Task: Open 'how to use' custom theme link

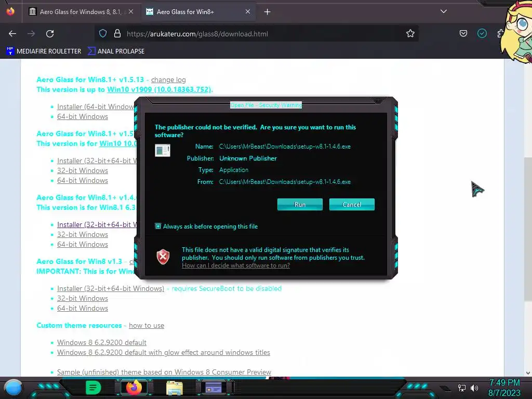Action: click(x=146, y=325)
